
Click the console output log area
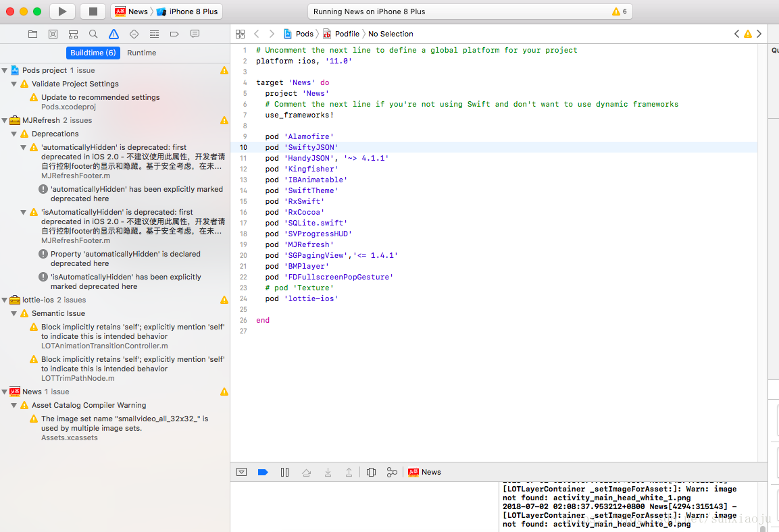pos(630,507)
